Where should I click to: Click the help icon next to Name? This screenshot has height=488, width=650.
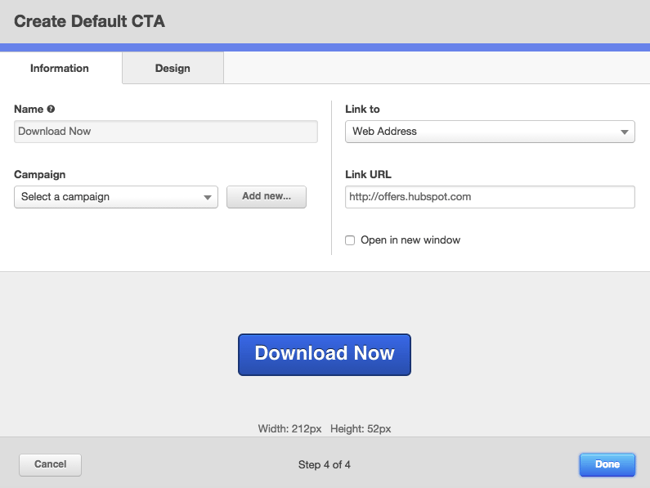point(51,109)
